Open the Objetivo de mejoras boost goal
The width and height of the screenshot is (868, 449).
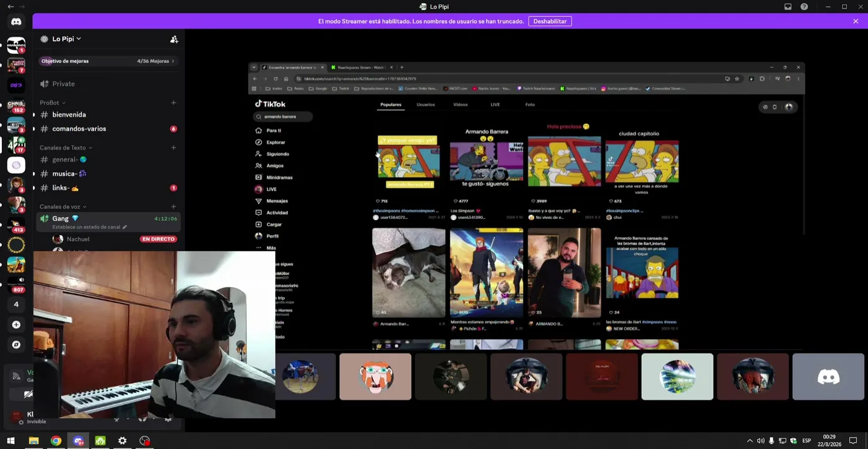click(108, 61)
